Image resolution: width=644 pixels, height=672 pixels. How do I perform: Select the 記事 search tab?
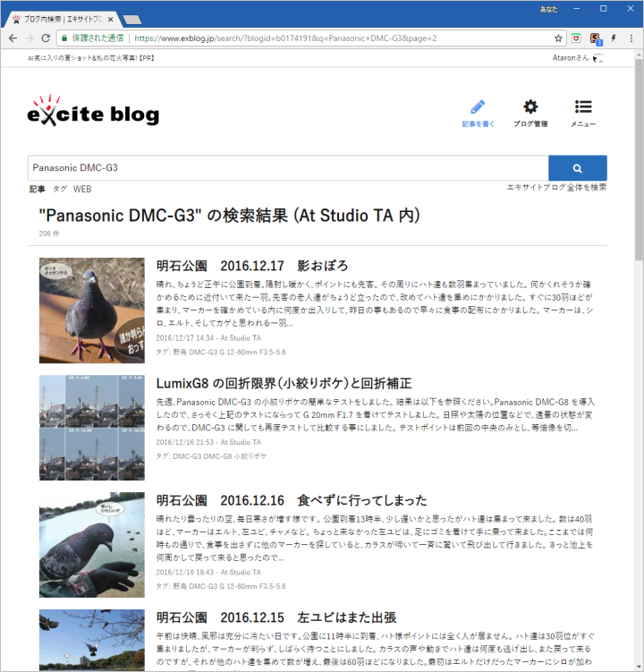click(37, 189)
